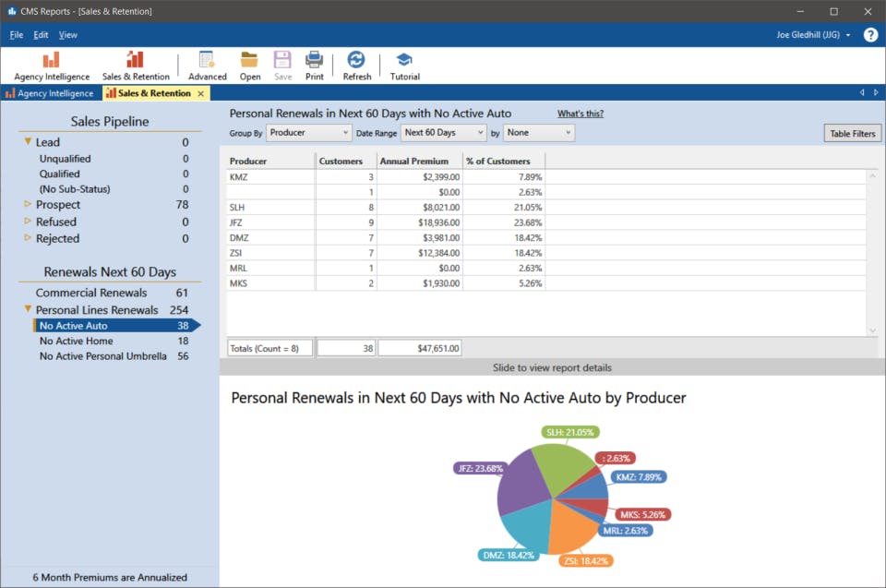
Task: Click the Slide to view report details bar
Action: (x=551, y=367)
